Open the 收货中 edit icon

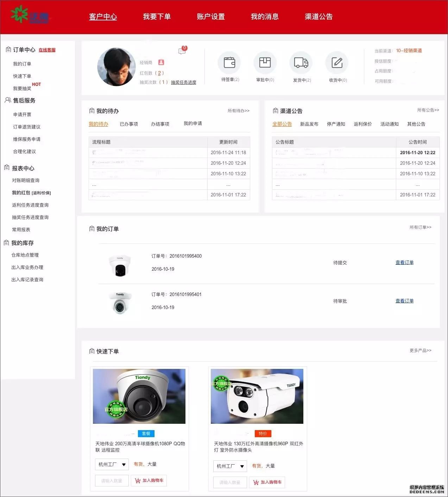[337, 63]
